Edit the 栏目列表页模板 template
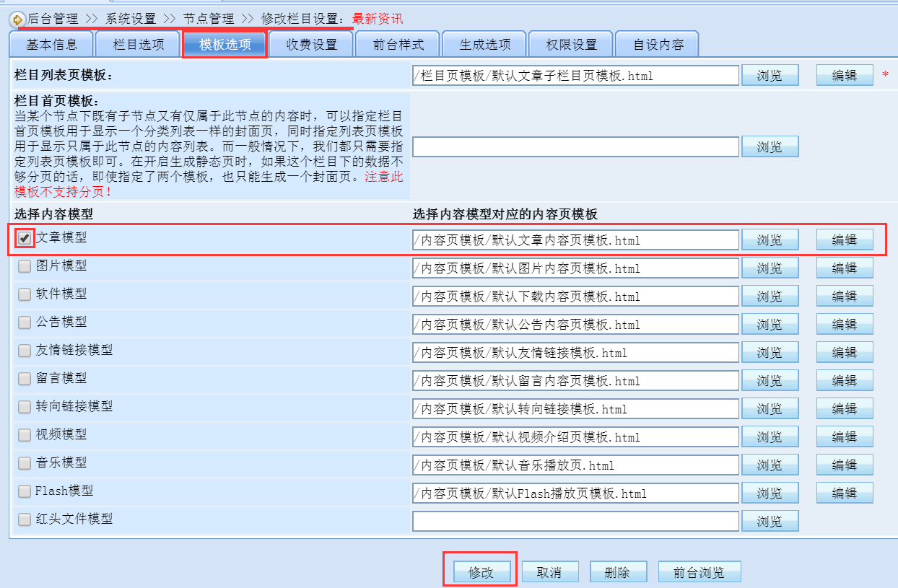 pyautogui.click(x=844, y=75)
